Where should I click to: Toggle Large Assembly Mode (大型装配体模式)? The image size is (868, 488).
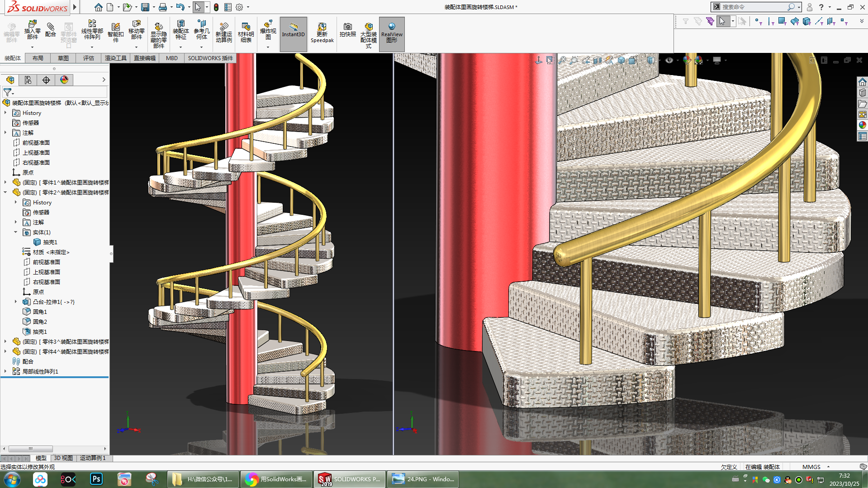[x=369, y=35]
